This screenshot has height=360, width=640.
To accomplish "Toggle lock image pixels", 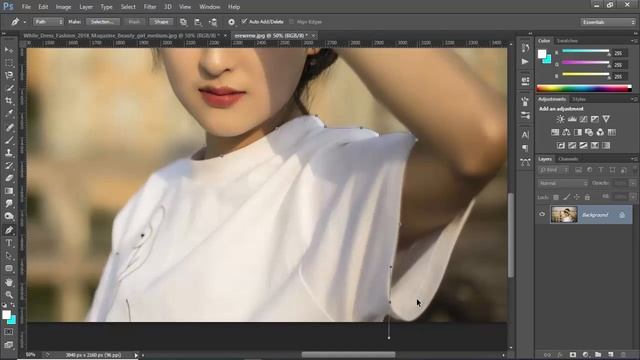I will [x=567, y=197].
